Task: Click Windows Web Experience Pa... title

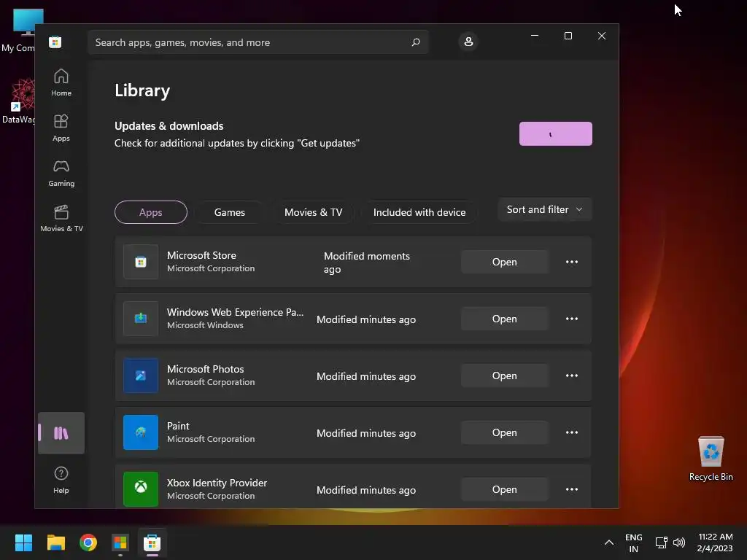Action: click(235, 312)
